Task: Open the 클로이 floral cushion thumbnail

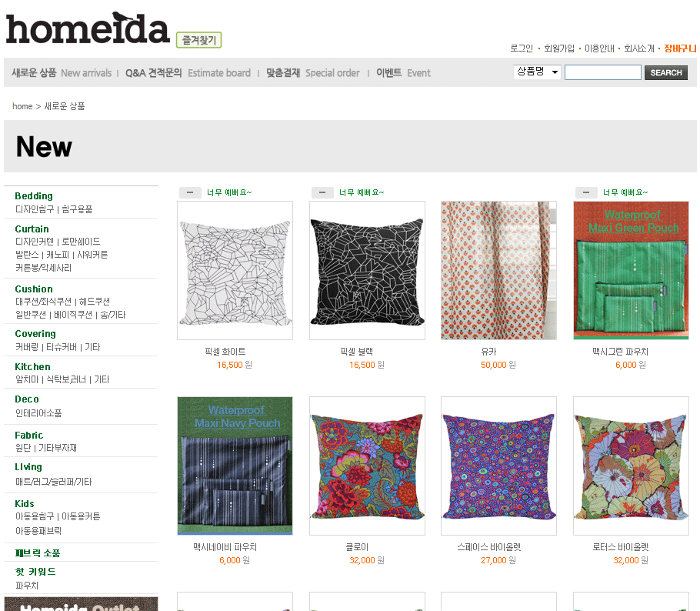Action: (367, 466)
